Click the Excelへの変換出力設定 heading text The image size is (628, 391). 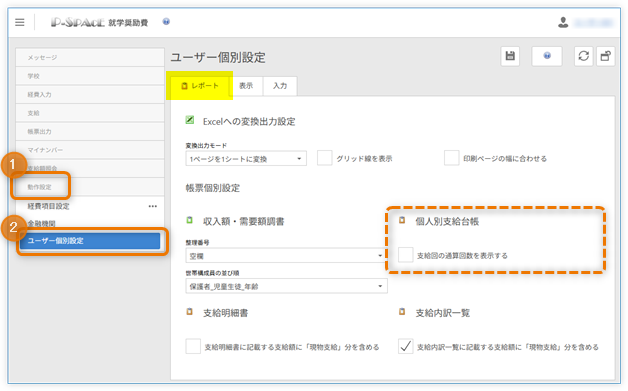click(x=249, y=121)
